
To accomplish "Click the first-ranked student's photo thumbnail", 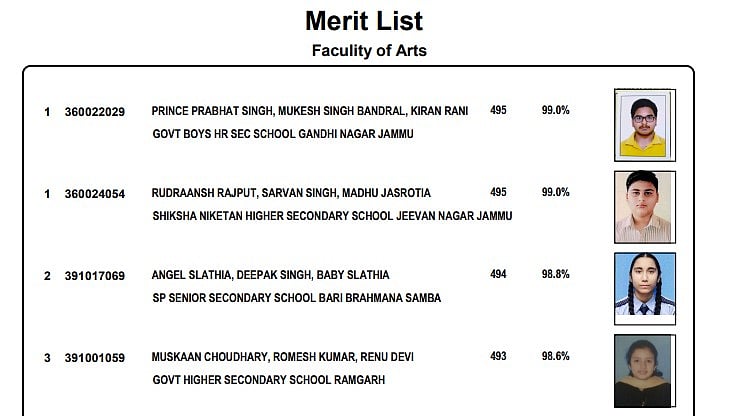I will point(644,125).
